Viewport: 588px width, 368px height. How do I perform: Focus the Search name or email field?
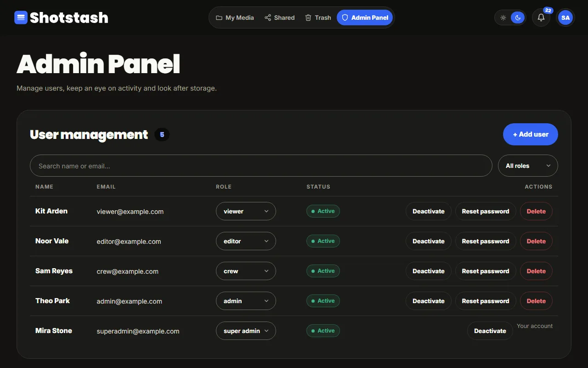click(261, 166)
